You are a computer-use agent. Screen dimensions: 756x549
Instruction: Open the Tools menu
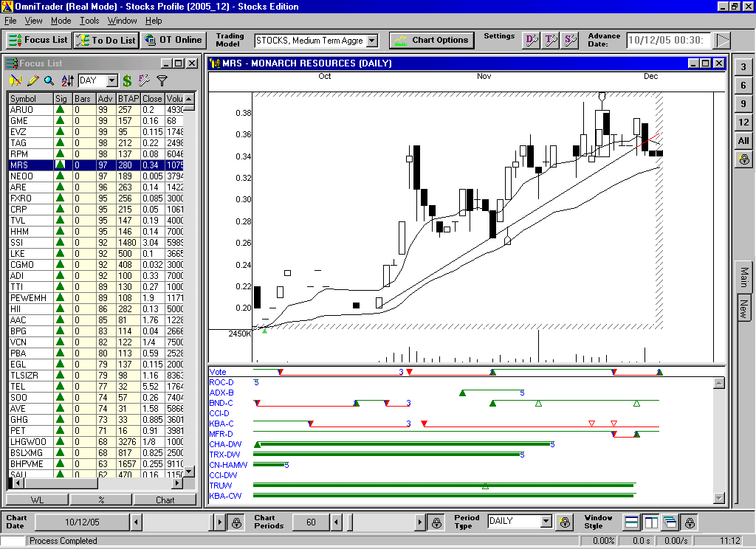coord(89,21)
